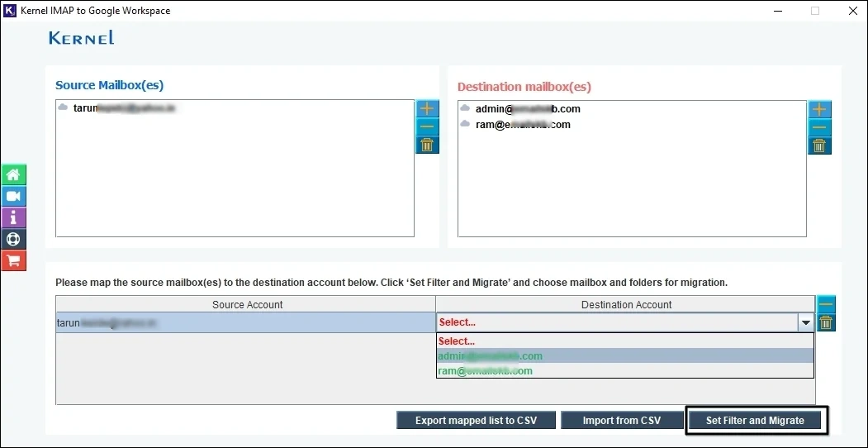Open the video camera sidebar icon

[x=13, y=196]
